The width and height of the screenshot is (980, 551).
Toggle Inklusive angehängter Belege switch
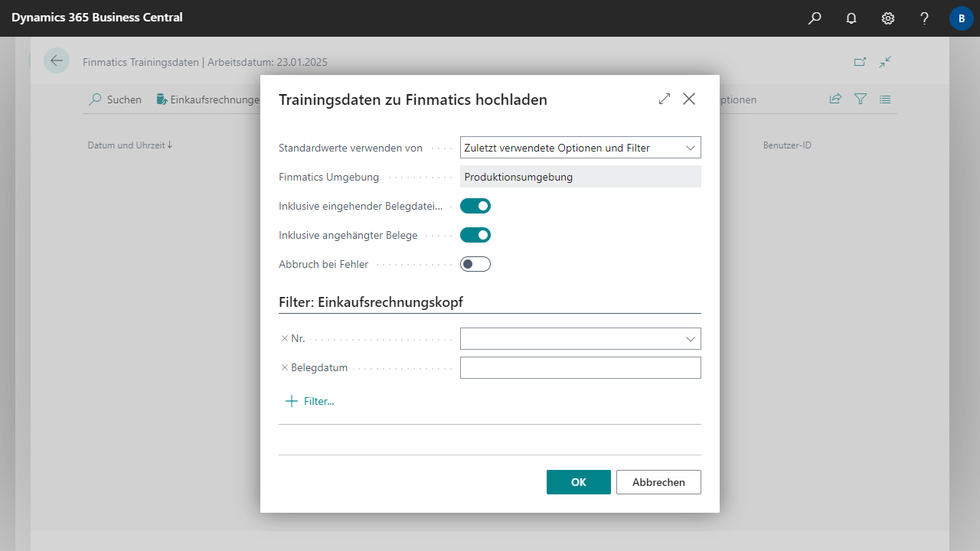pos(475,235)
